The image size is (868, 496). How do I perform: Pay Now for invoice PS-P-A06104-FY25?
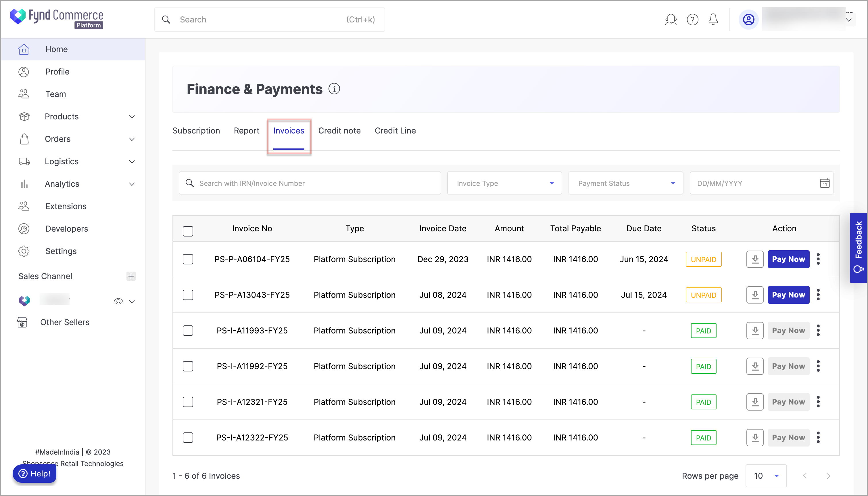click(788, 259)
